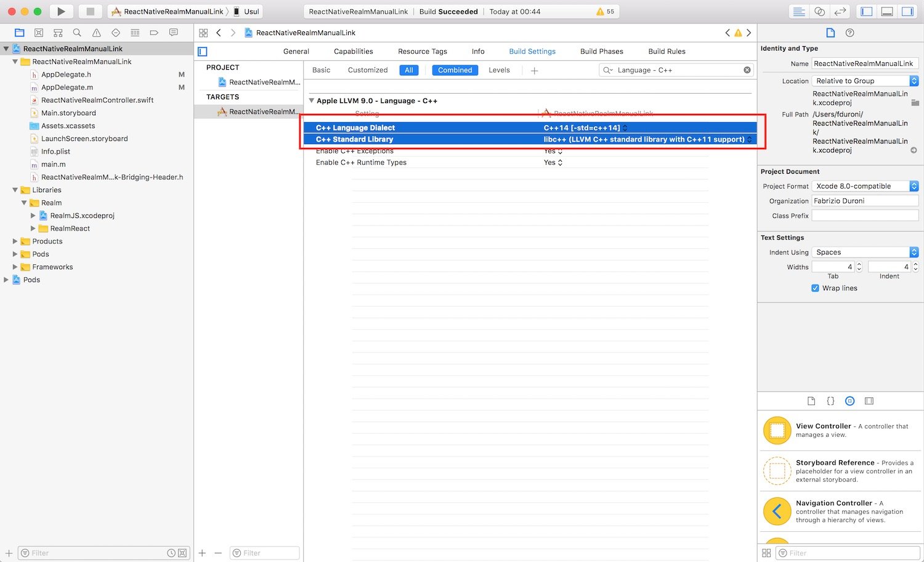Open the General tab
This screenshot has width=924, height=562.
(x=296, y=52)
